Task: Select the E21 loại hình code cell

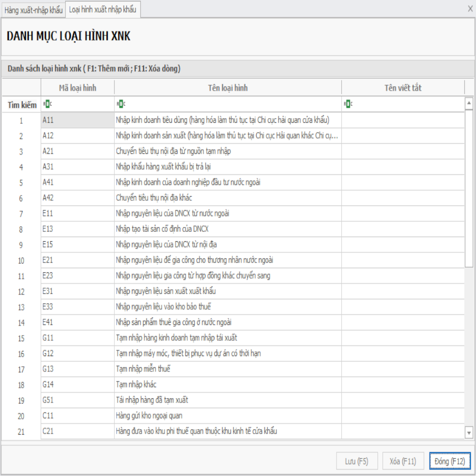Action: (x=77, y=260)
